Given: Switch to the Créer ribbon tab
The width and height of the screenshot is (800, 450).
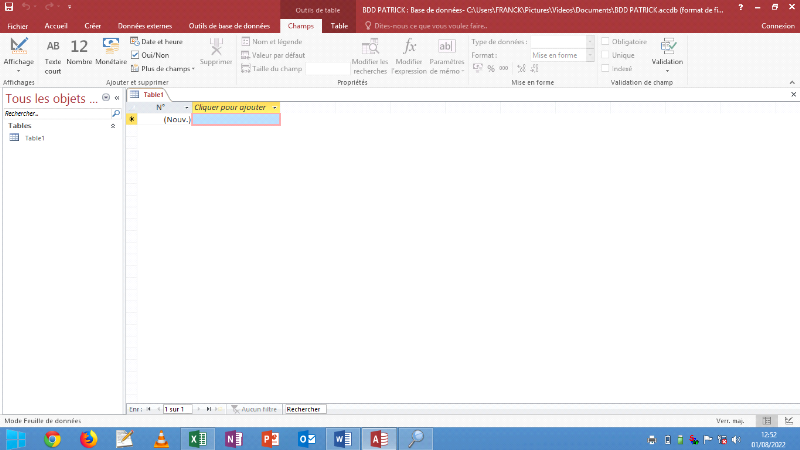Looking at the screenshot, I should pyautogui.click(x=92, y=25).
